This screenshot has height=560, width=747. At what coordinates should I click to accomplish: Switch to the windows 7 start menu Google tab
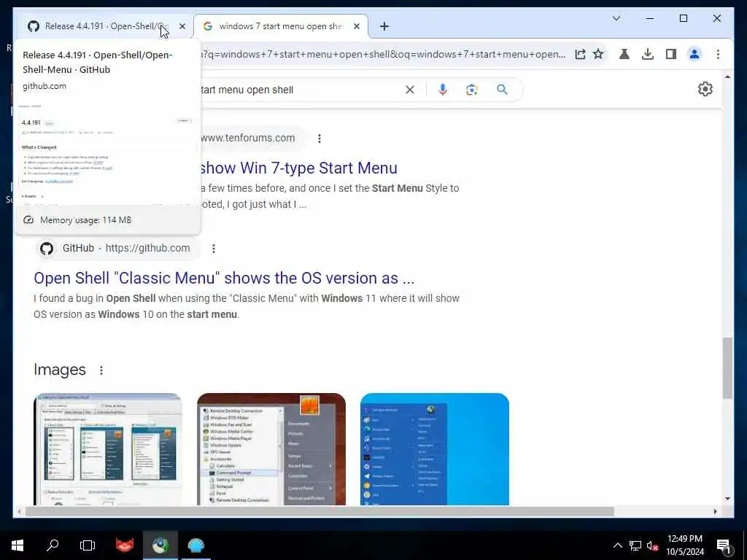pyautogui.click(x=280, y=26)
